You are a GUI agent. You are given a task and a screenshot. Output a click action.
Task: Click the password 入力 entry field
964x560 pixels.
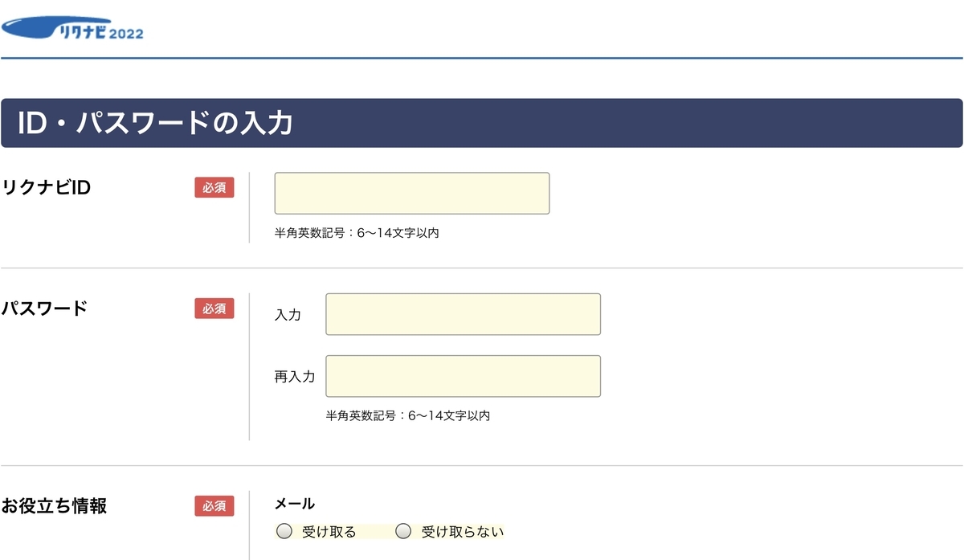coord(463,314)
